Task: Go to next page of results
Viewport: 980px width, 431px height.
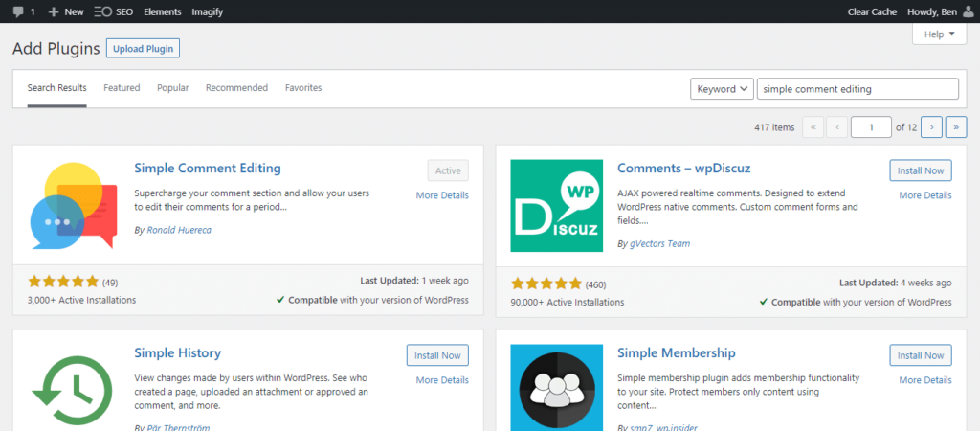Action: click(931, 127)
